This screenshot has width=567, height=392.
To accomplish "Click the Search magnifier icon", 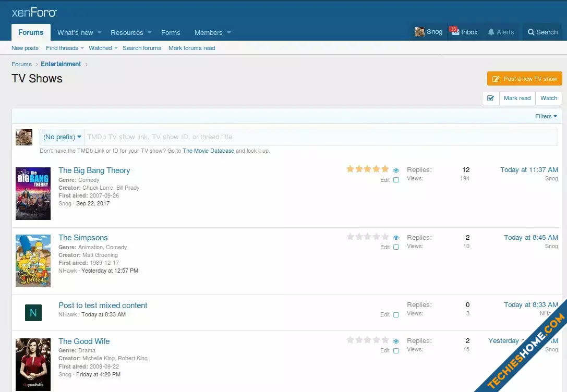I will (531, 32).
